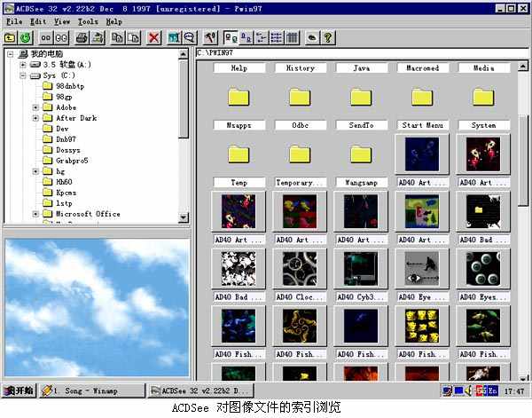Switch to details list view mode
Screen dimensions: 532x418
click(277, 38)
